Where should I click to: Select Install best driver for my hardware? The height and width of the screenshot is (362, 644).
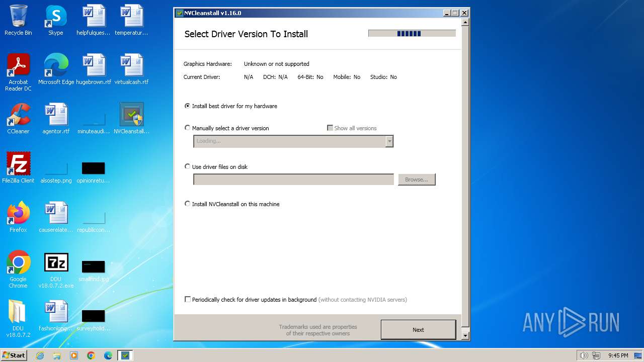click(231, 106)
